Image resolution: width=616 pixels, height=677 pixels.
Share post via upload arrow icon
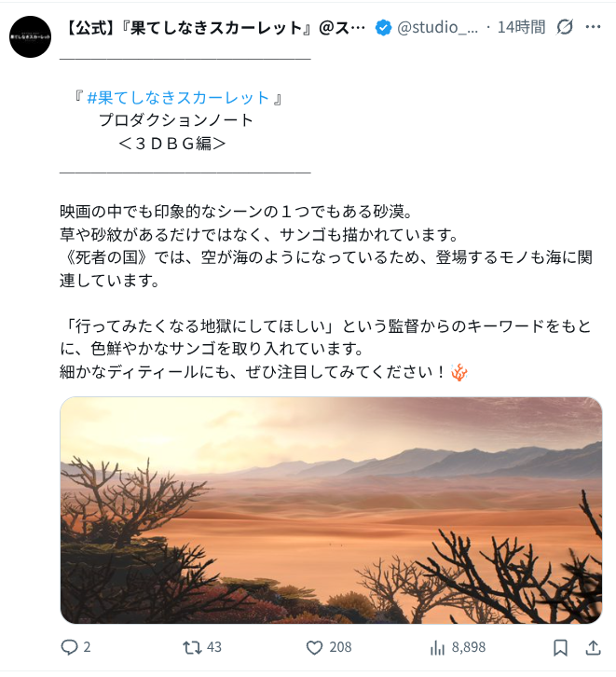593,647
